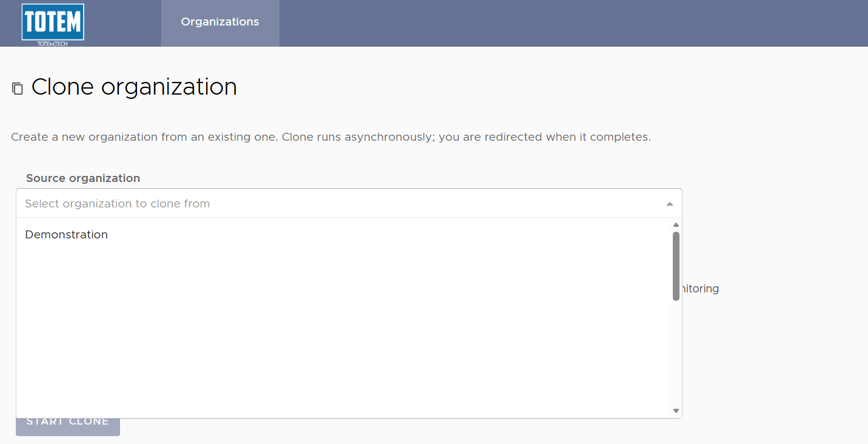Click the TOTEM logo in the header
Image resolution: width=868 pixels, height=444 pixels.
[53, 23]
